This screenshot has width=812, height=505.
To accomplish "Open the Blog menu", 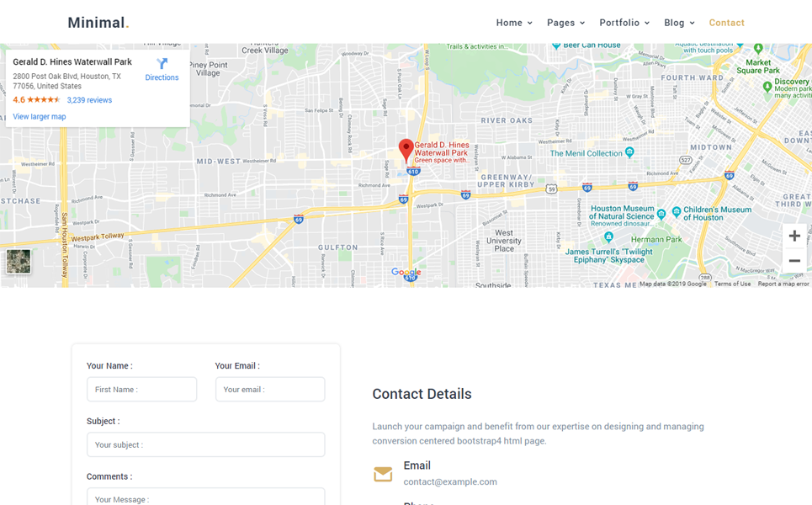I will 679,23.
